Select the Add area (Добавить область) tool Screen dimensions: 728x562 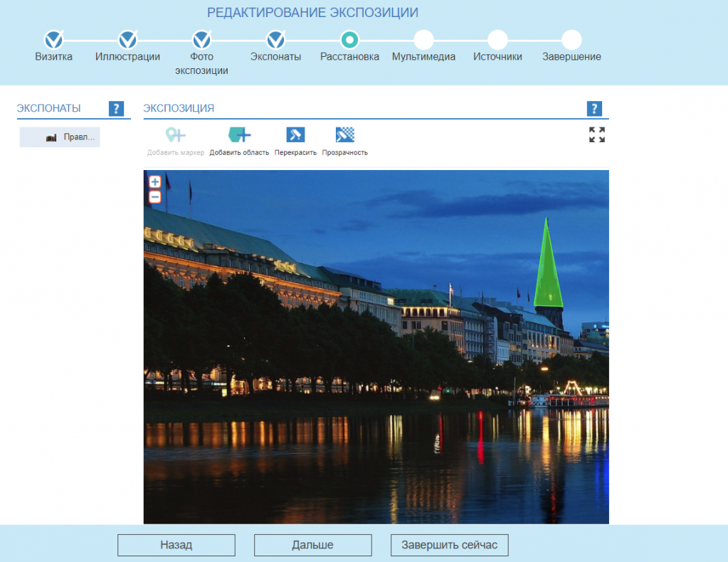(239, 135)
